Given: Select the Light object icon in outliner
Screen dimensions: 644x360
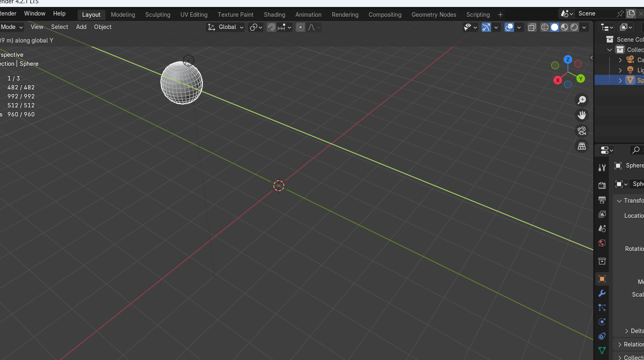Looking at the screenshot, I should pyautogui.click(x=630, y=70).
